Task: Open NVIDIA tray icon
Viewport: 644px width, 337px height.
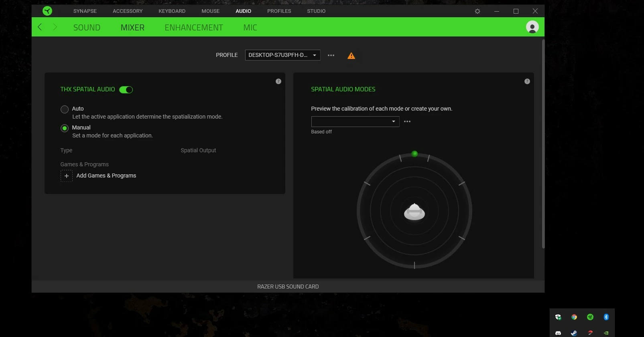Action: tap(606, 333)
